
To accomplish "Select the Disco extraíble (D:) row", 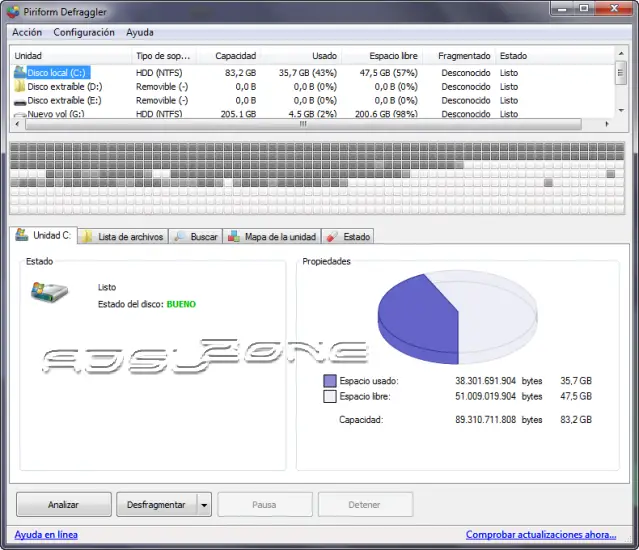I will pyautogui.click(x=312, y=87).
